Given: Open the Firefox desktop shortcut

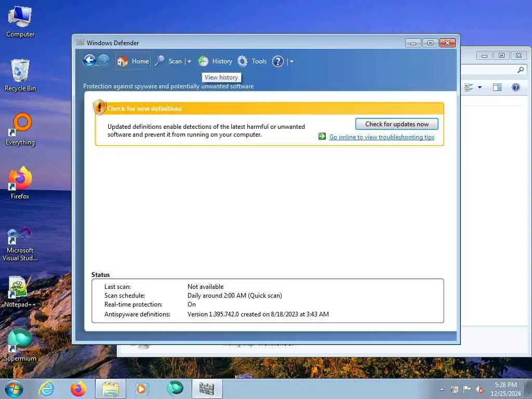Looking at the screenshot, I should tap(20, 183).
